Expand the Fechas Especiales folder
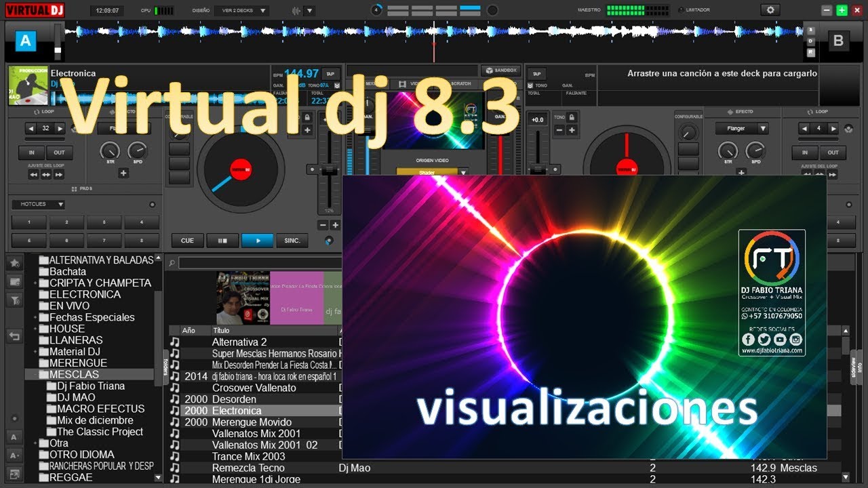Image resolution: width=868 pixels, height=488 pixels. pos(35,317)
